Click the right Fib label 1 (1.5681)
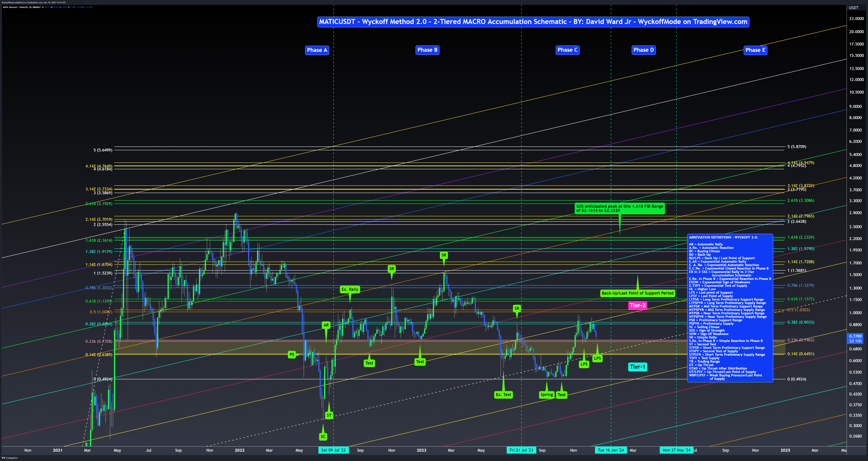 [797, 271]
